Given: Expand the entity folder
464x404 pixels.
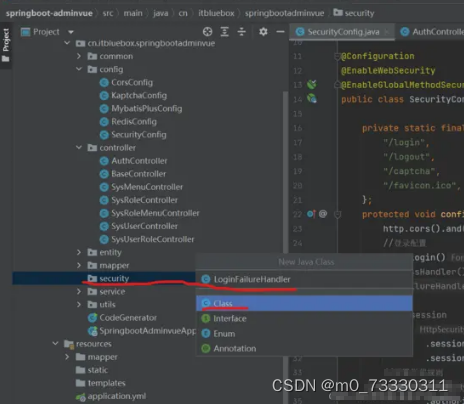Looking at the screenshot, I should [79, 252].
